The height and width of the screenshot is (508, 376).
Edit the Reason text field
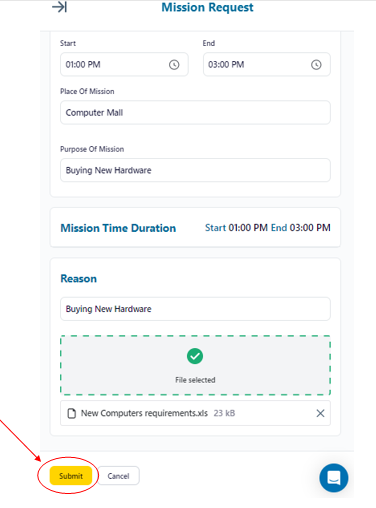[195, 309]
